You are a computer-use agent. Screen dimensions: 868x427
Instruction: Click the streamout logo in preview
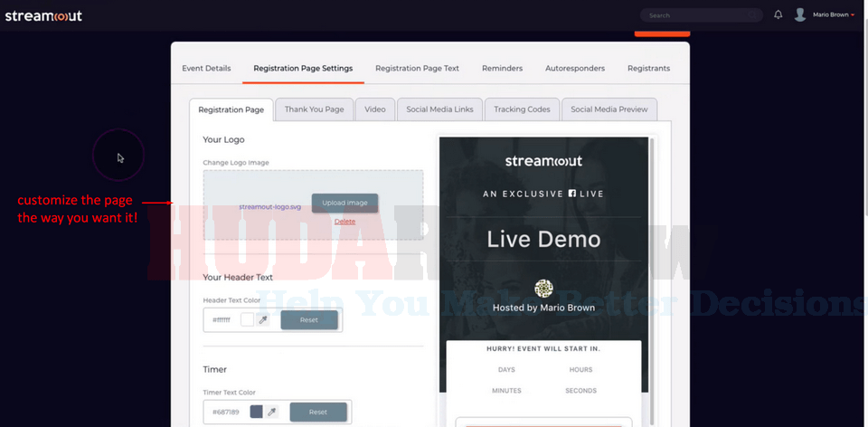(x=543, y=161)
